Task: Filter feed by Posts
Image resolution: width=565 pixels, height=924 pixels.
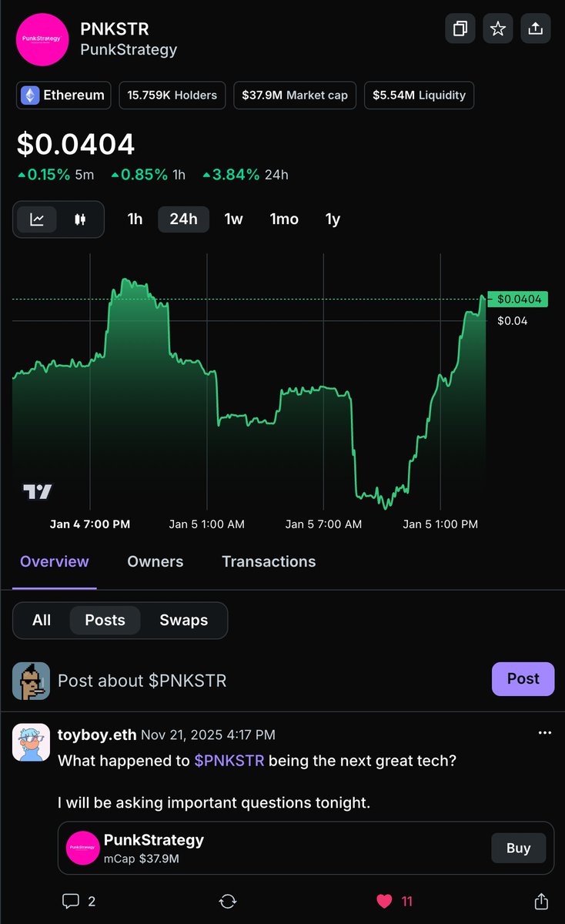Action: click(x=105, y=621)
